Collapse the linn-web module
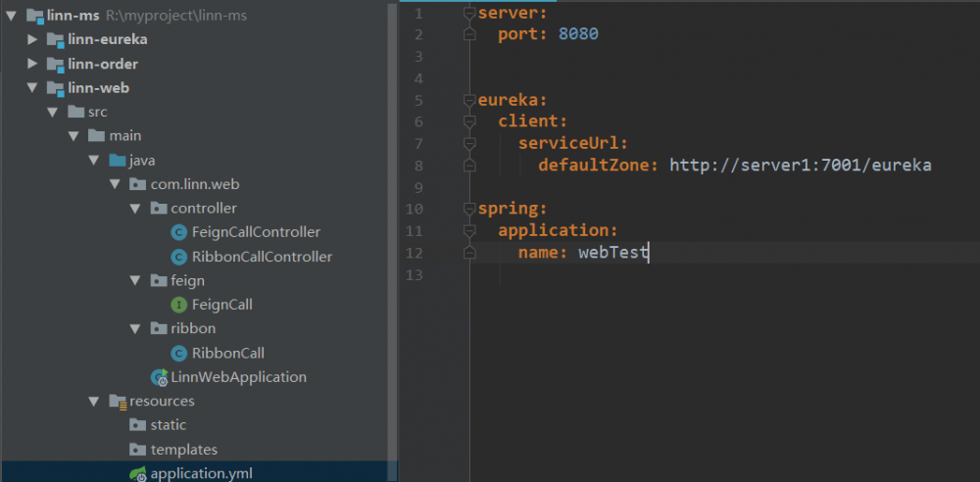 click(32, 88)
